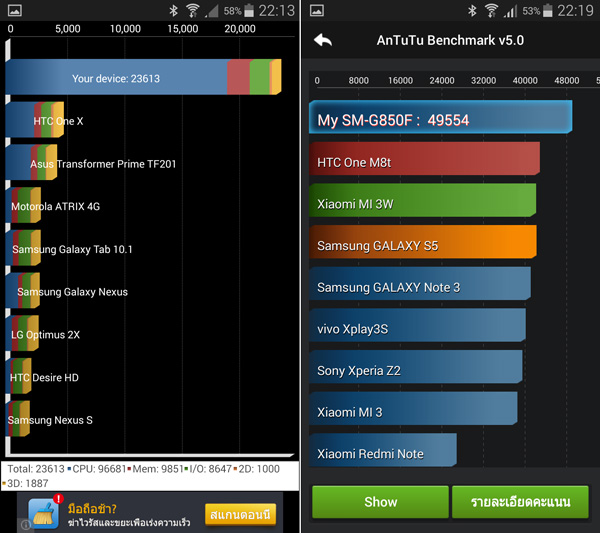The width and height of the screenshot is (600, 533).
Task: Select the Xiaomi MI 3 bar
Action: point(413,408)
